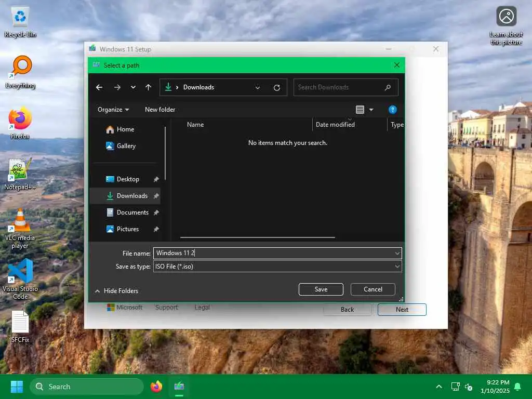
Task: Click the Downloads address bar icon
Action: coord(168,87)
